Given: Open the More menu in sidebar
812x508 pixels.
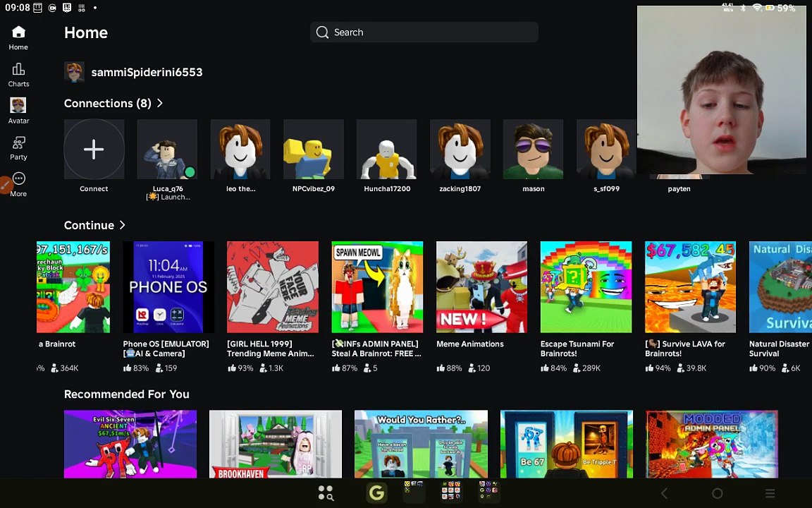Looking at the screenshot, I should (18, 185).
